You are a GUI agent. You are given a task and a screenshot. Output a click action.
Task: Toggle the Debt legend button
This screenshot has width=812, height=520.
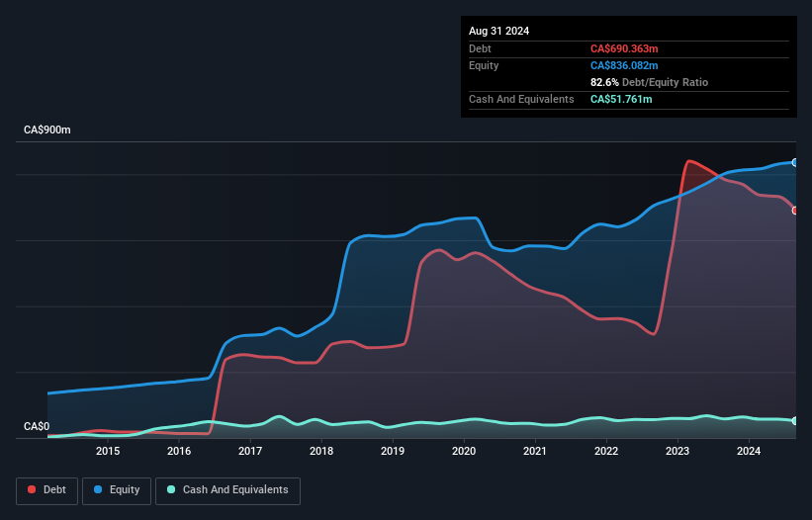coord(47,490)
